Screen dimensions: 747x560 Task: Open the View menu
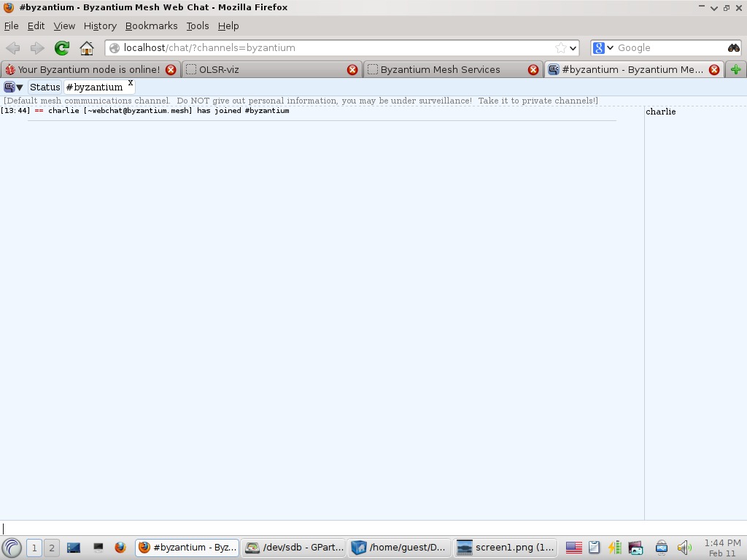pos(64,26)
